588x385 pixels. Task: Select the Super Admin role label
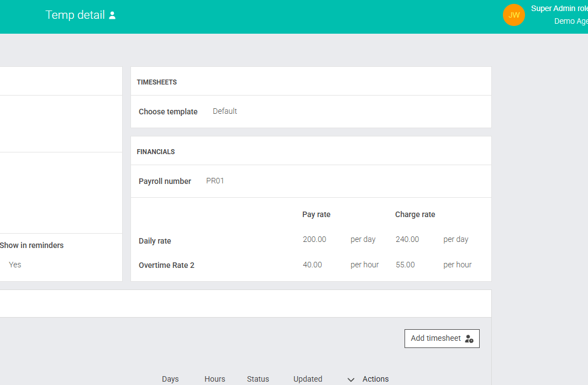[558, 8]
